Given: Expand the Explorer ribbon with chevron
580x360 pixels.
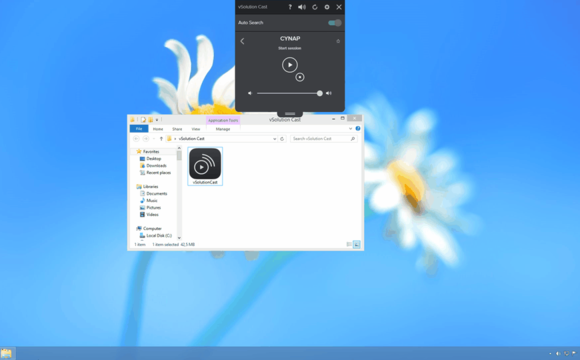Looking at the screenshot, I should (x=350, y=129).
